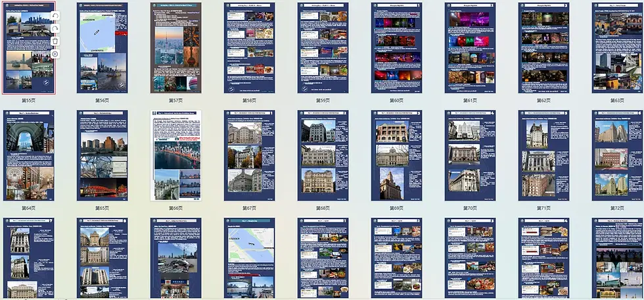The image size is (644, 300).
Task: Select page 60 nightlife thumbnail
Action: click(x=396, y=47)
